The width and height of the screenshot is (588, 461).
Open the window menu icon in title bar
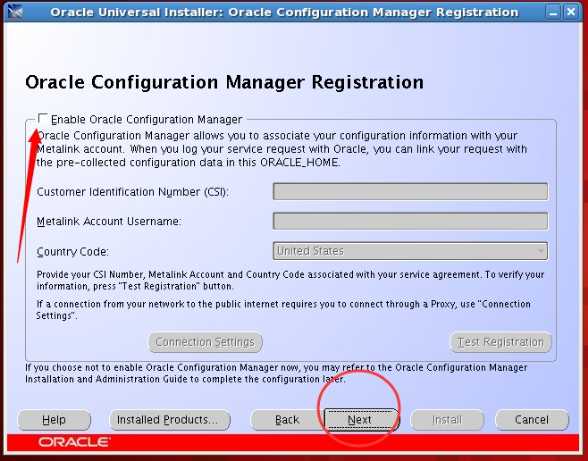pyautogui.click(x=15, y=12)
